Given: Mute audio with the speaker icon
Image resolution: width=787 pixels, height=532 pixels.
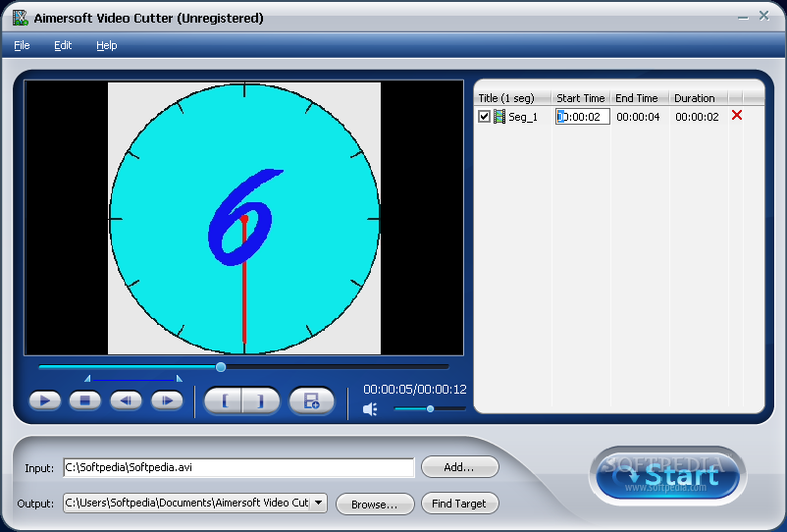Looking at the screenshot, I should [370, 409].
